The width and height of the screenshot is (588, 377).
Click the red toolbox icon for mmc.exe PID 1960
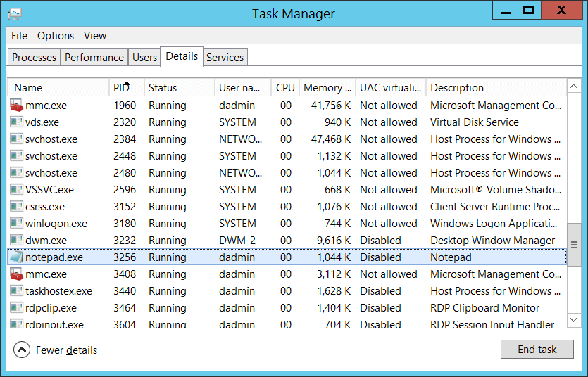pos(16,106)
